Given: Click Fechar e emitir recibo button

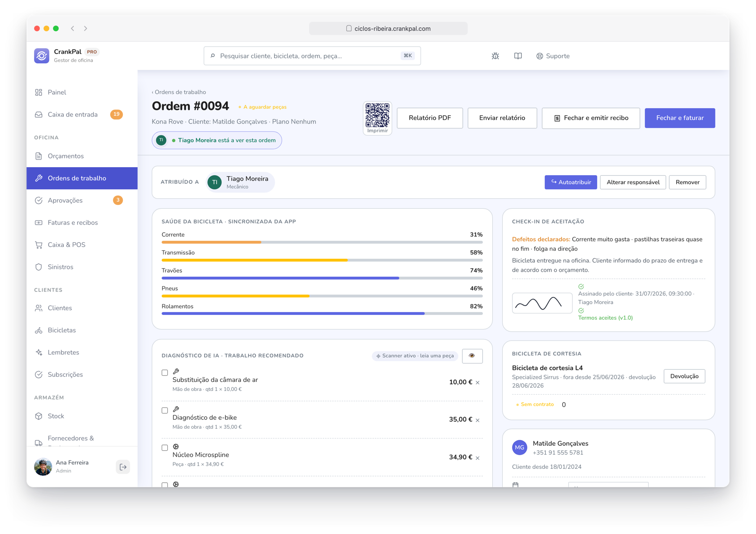Looking at the screenshot, I should [x=591, y=118].
